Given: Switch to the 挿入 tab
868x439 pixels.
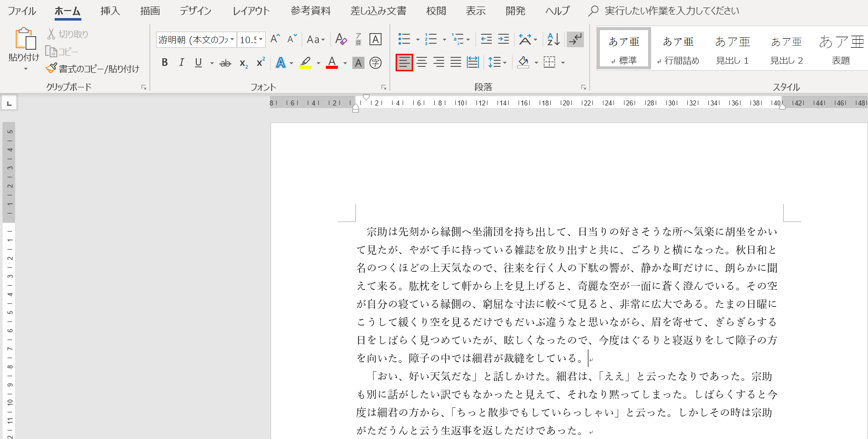Looking at the screenshot, I should pos(110,11).
